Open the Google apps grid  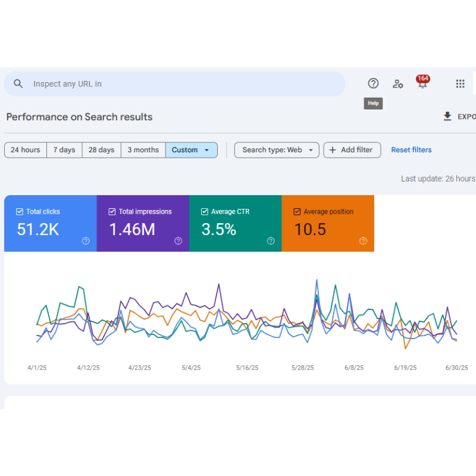point(460,83)
